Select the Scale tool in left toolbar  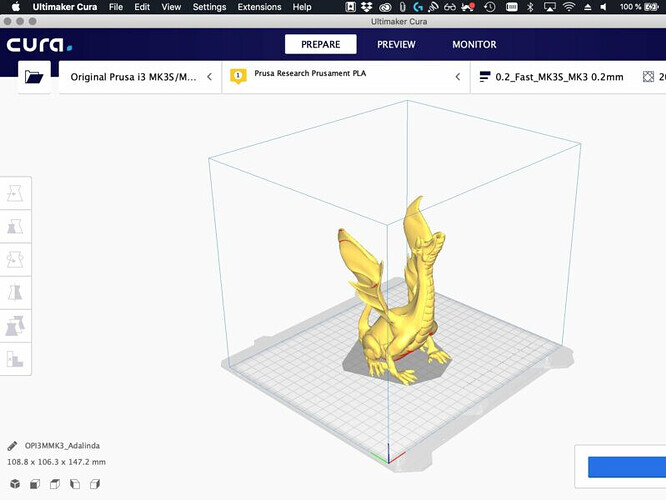pos(15,226)
